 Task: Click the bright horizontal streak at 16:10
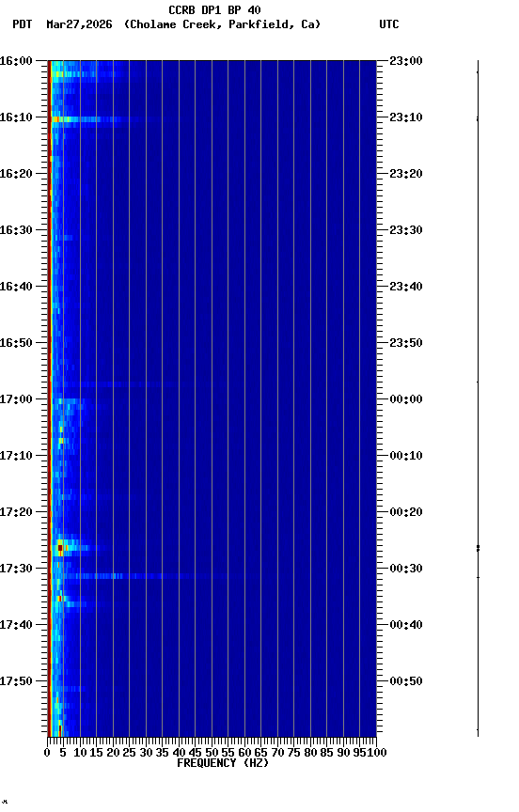(88, 119)
